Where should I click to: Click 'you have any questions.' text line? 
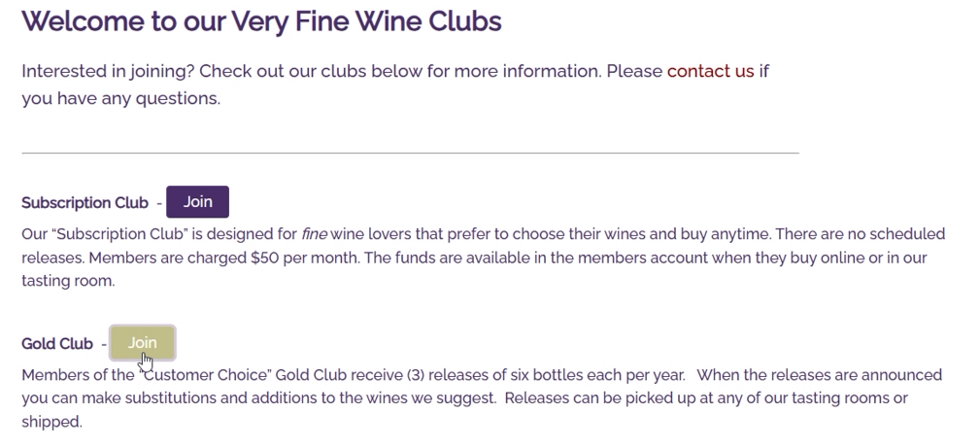tap(121, 99)
